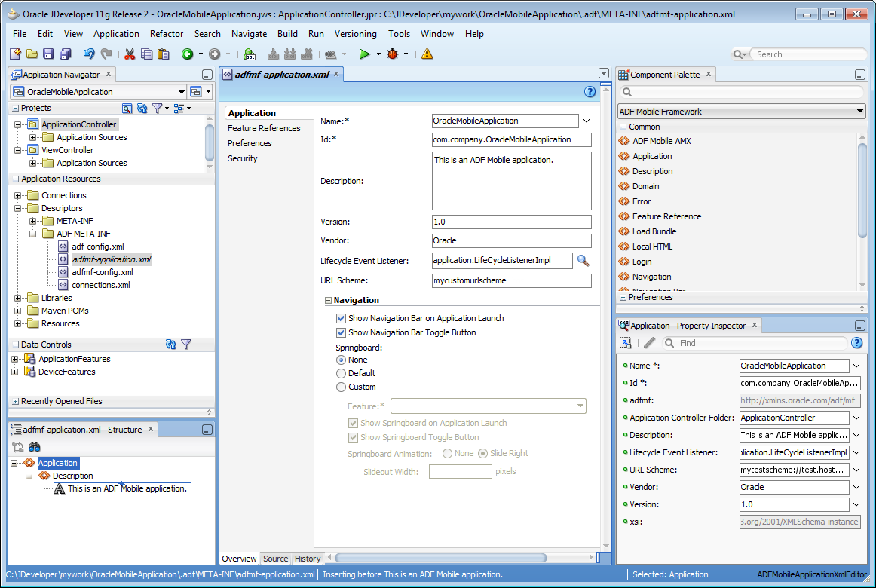876x588 pixels.
Task: Open the Refactor menu
Action: coord(167,34)
